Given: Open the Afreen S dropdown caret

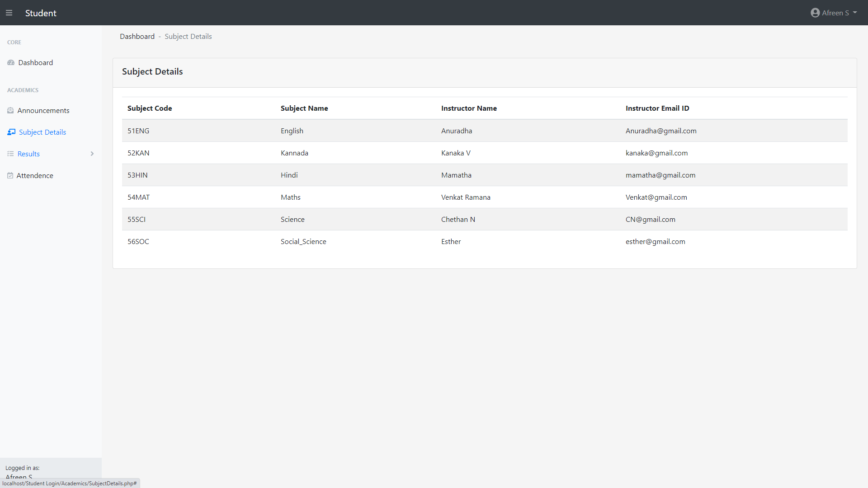Looking at the screenshot, I should [855, 13].
